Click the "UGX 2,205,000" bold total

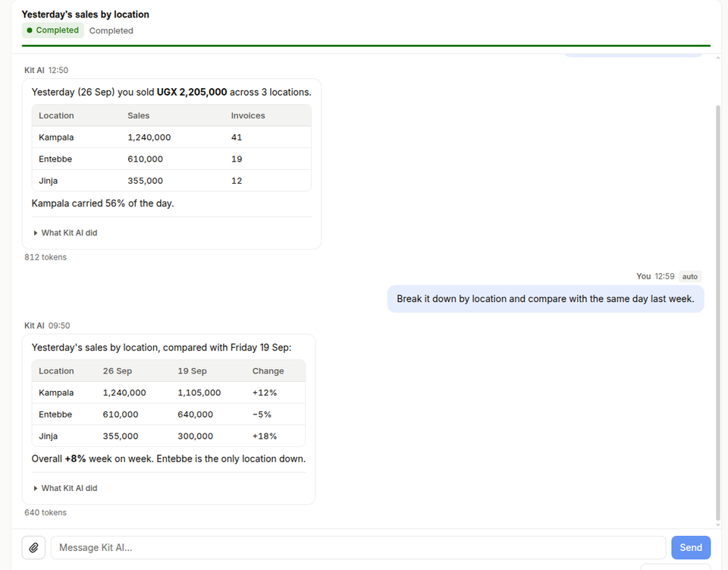tap(192, 92)
